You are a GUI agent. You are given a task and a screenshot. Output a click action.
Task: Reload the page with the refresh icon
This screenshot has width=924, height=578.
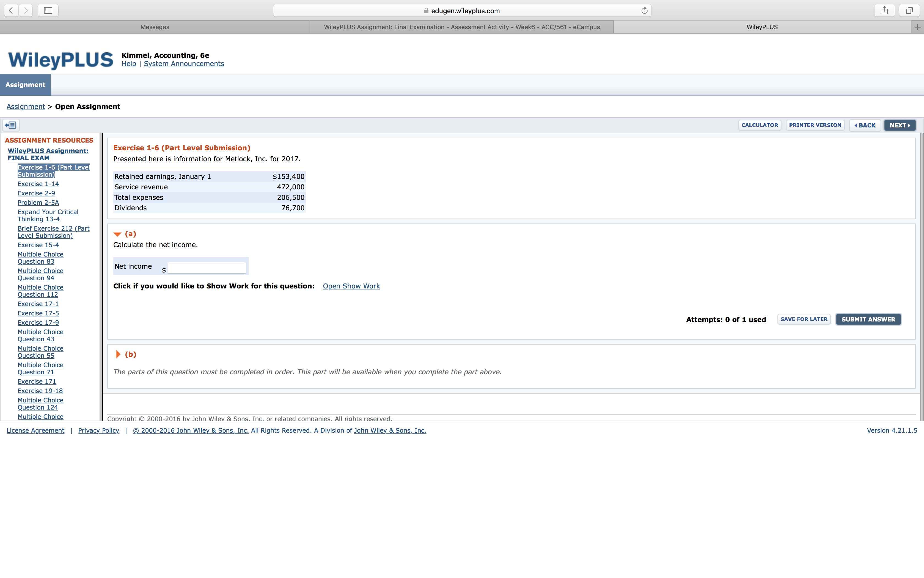point(645,10)
